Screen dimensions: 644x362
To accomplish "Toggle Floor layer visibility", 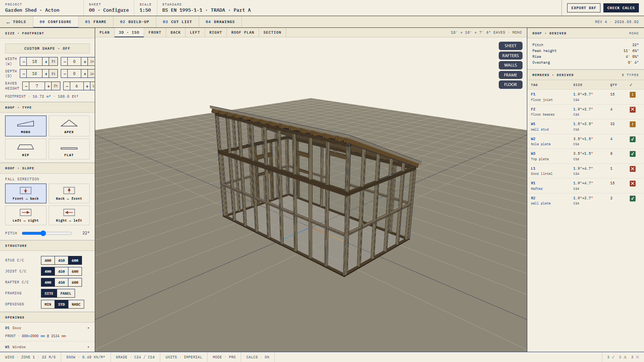I will [510, 84].
